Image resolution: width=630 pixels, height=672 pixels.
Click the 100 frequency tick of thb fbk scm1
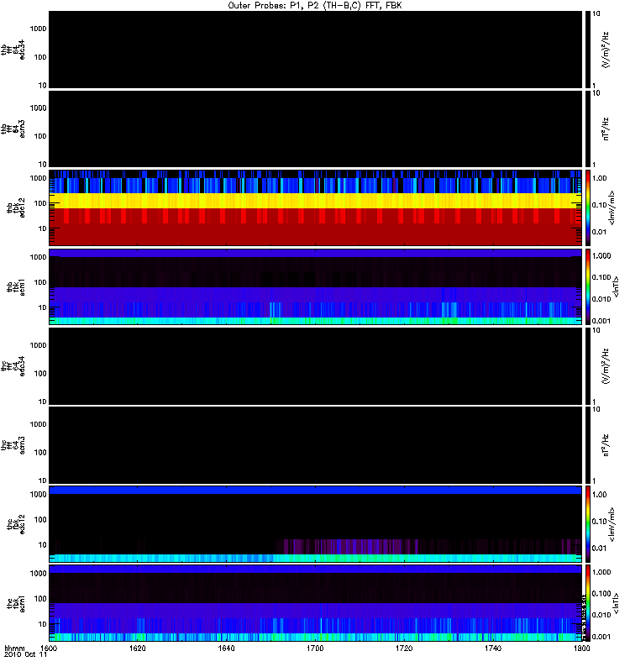click(40, 282)
